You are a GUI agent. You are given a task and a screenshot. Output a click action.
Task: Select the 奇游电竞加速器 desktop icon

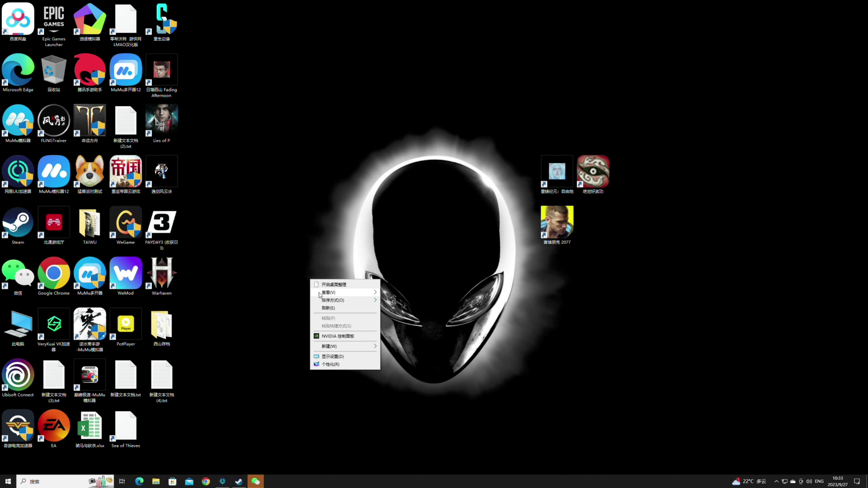coord(18,429)
